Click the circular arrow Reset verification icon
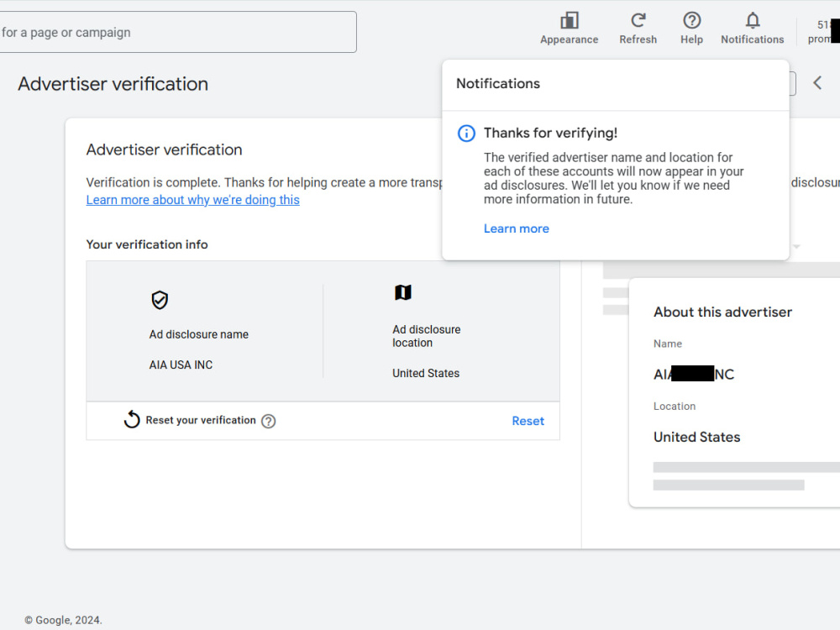 click(132, 420)
